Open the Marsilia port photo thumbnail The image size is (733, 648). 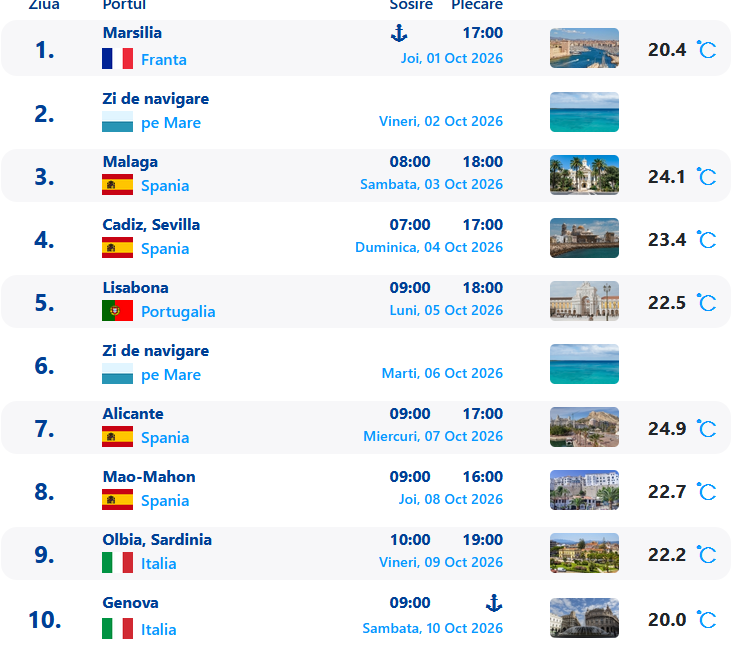pyautogui.click(x=584, y=48)
